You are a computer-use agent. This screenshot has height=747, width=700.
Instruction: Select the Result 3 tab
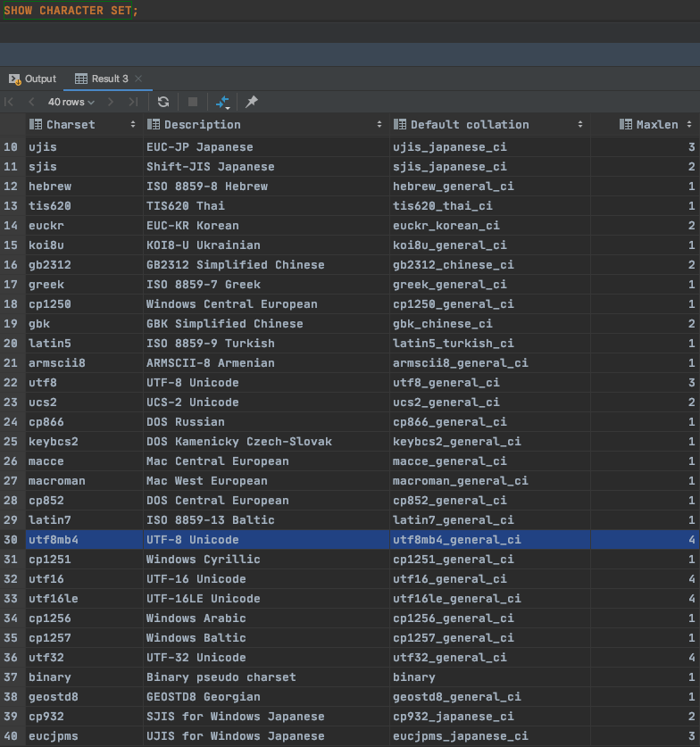coord(102,79)
